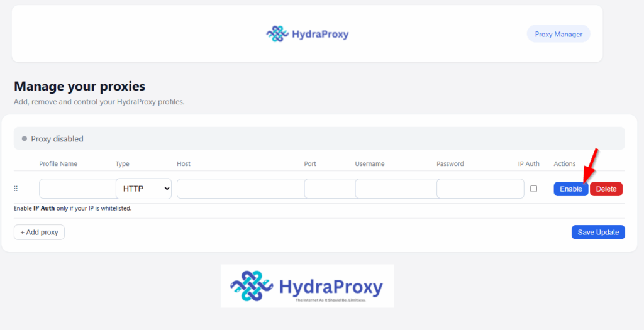Viewport: 644px width, 330px height.
Task: Click the Manage your proxies heading
Action: (x=79, y=86)
